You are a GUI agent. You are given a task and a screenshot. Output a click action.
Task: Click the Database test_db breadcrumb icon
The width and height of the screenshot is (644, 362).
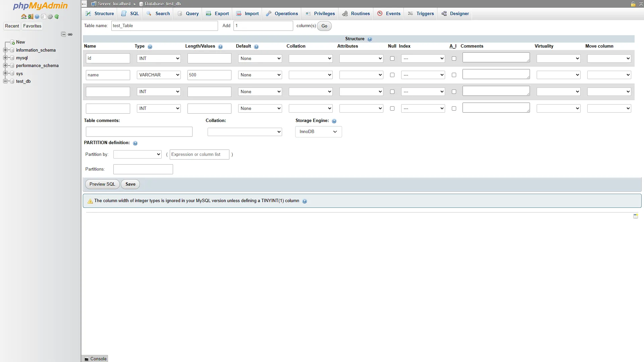[141, 4]
